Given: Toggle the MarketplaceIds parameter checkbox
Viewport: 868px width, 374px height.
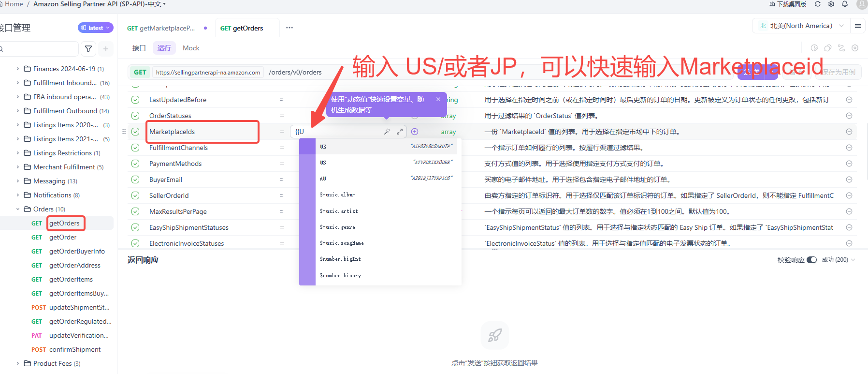Looking at the screenshot, I should 135,132.
